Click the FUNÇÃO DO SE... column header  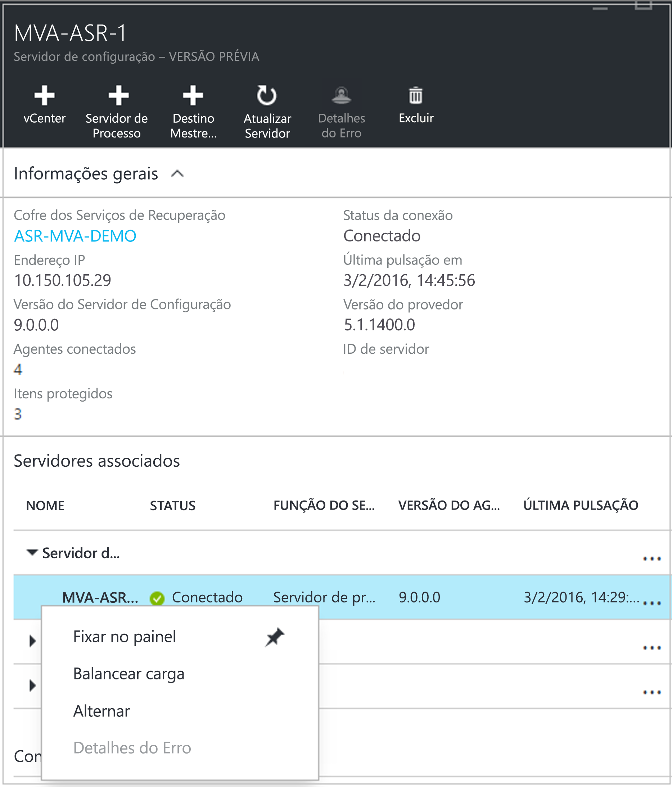324,506
